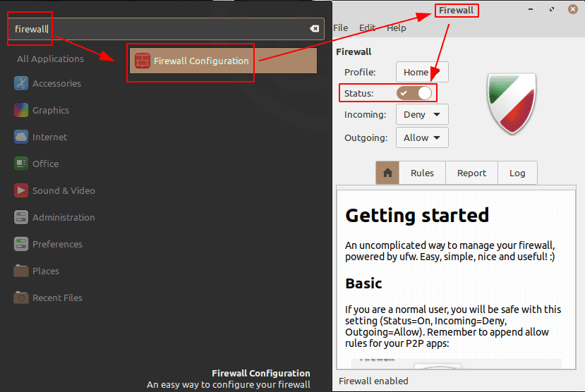Clear the search field with backspace icon

pyautogui.click(x=314, y=29)
